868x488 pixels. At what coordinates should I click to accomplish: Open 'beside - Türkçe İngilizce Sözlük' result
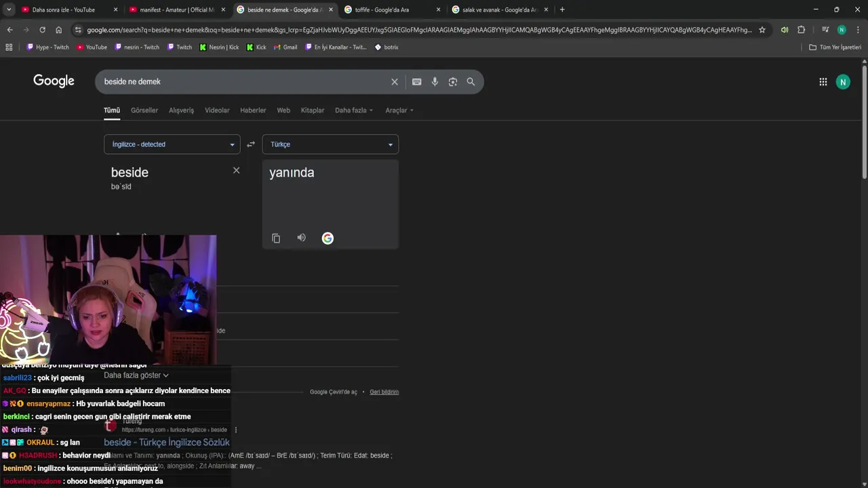[x=167, y=443]
